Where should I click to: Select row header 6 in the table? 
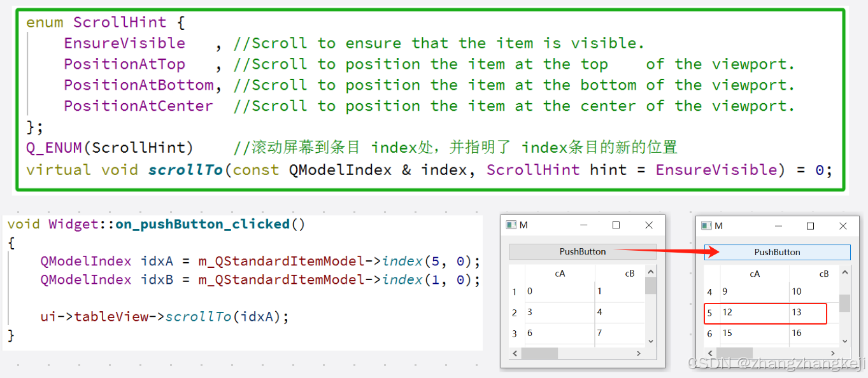click(712, 333)
